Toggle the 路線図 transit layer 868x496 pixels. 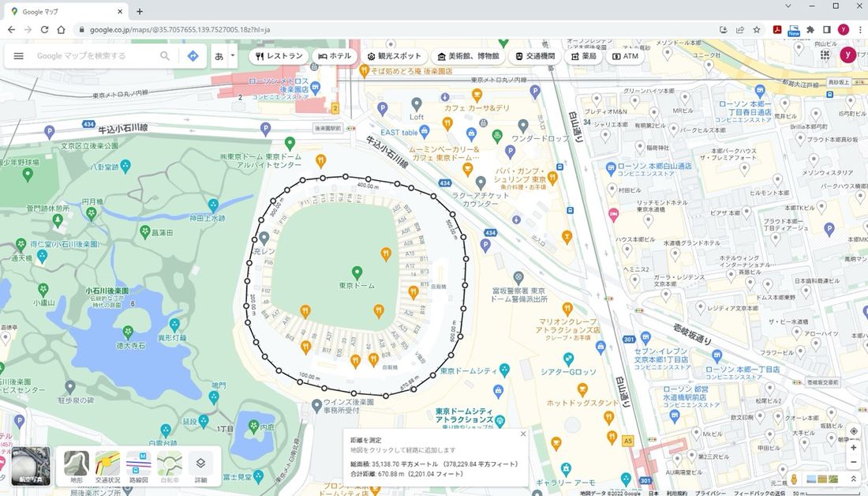point(138,467)
